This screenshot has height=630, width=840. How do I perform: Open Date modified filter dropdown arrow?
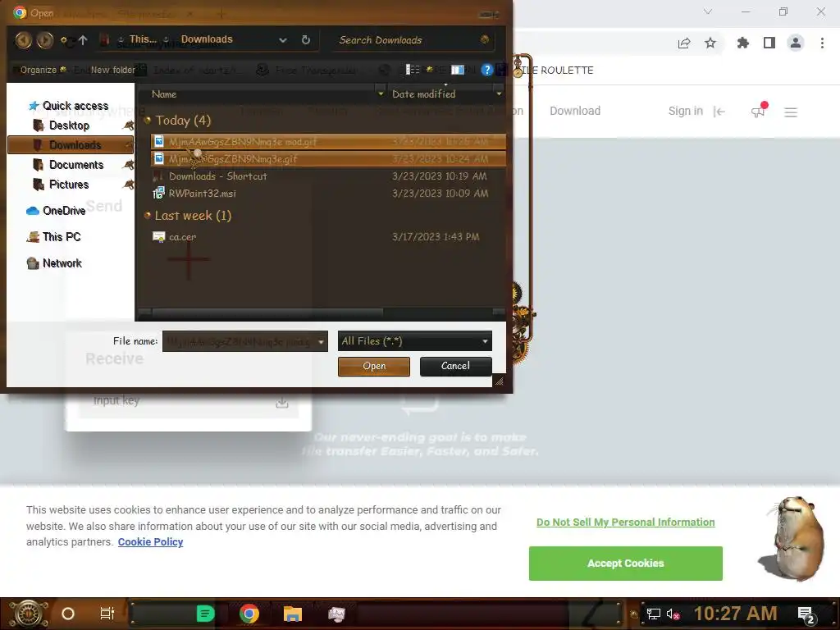coord(499,94)
